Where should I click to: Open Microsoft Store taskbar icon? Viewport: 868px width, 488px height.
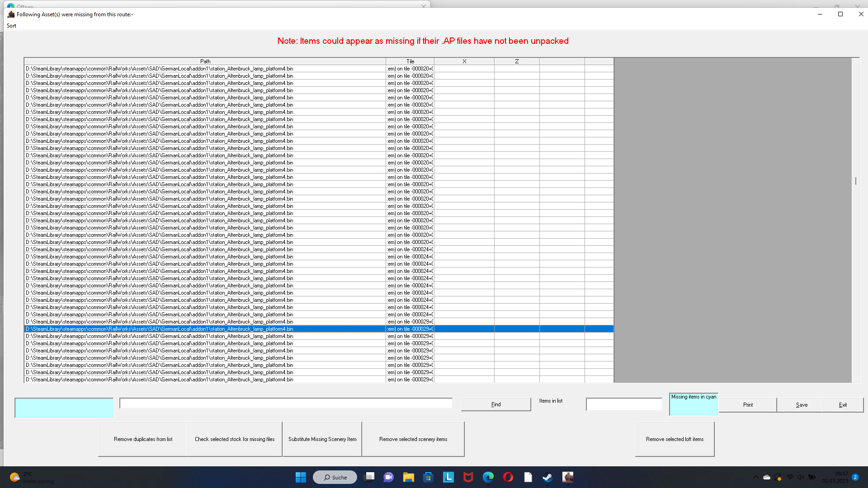(428, 477)
